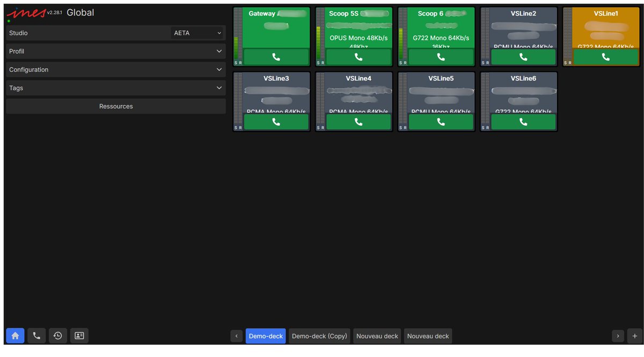Image resolution: width=644 pixels, height=357 pixels.
Task: Select the Scoop 5S tile title
Action: tap(343, 13)
